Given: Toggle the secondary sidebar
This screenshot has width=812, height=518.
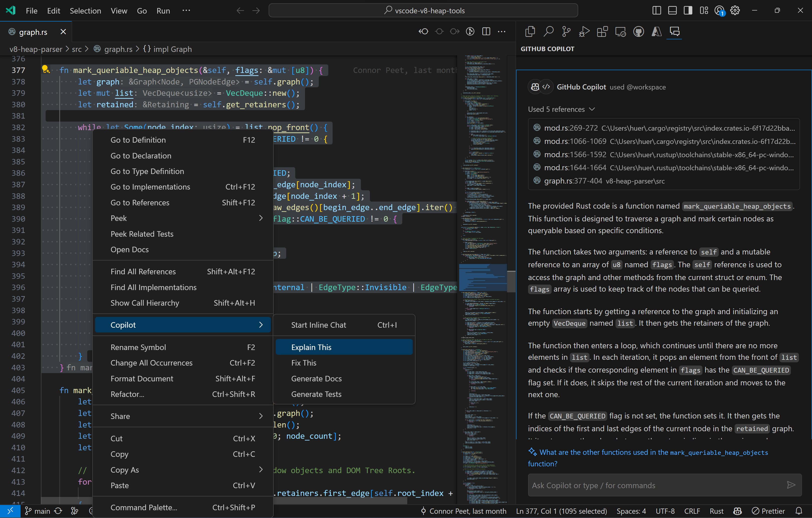Looking at the screenshot, I should click(x=688, y=11).
